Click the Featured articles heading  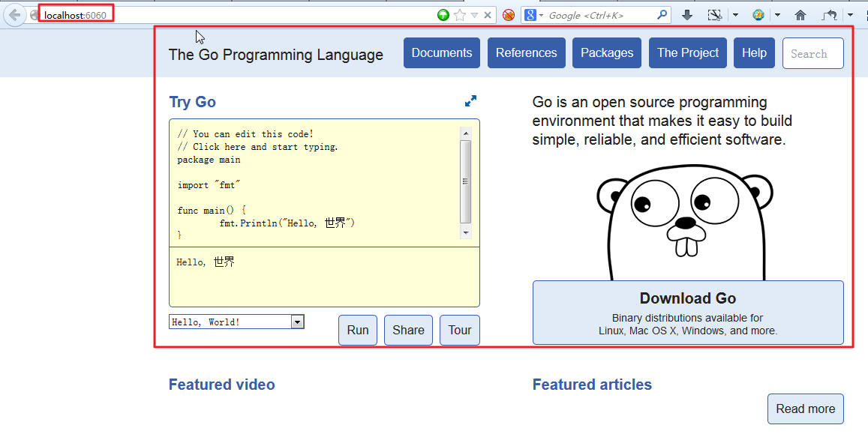(592, 385)
